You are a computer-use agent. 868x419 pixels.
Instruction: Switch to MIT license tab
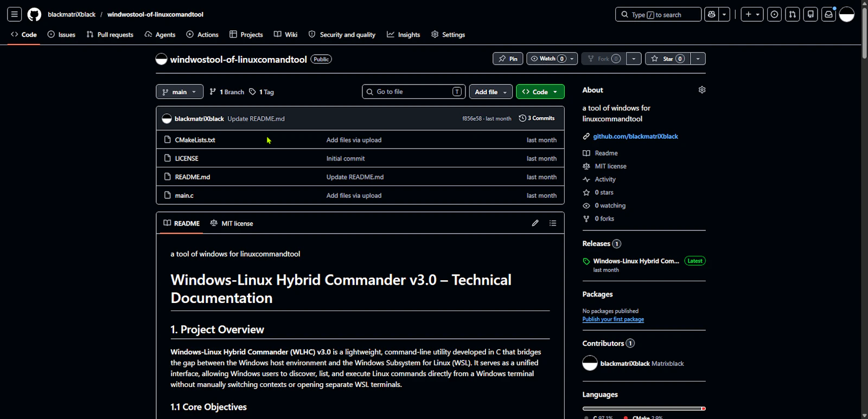(x=232, y=223)
